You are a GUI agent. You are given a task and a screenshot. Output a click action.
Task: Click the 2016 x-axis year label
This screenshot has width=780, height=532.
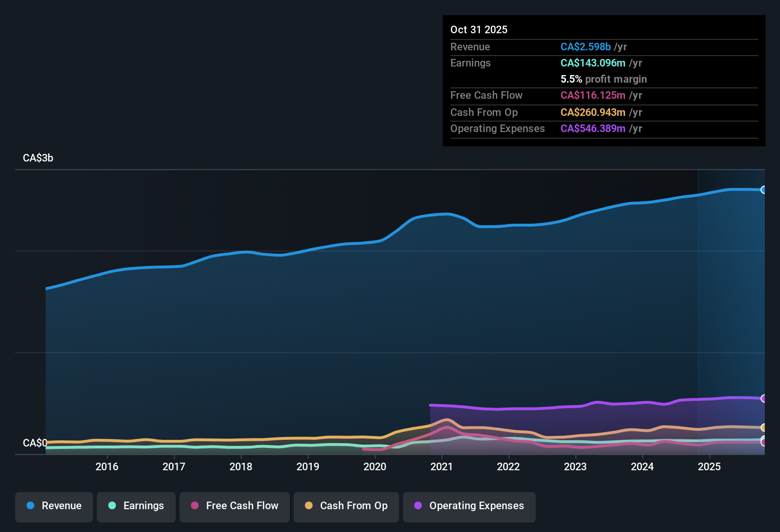[107, 467]
